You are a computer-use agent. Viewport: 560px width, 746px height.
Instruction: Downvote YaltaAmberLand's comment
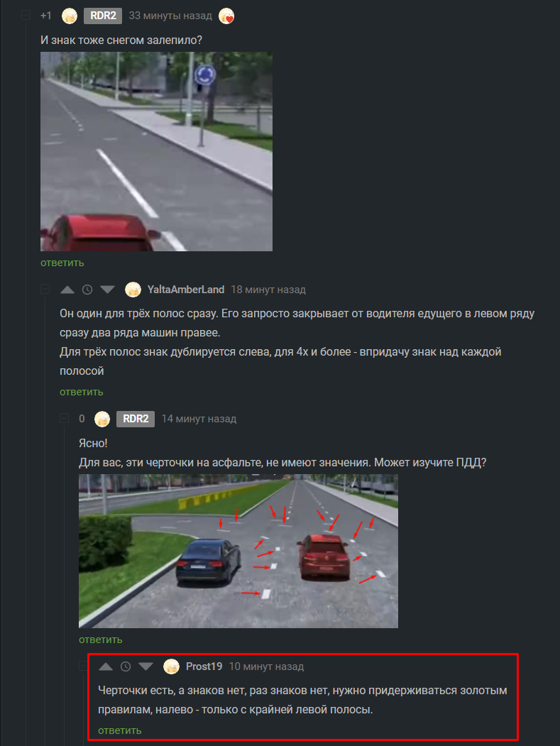click(x=108, y=290)
